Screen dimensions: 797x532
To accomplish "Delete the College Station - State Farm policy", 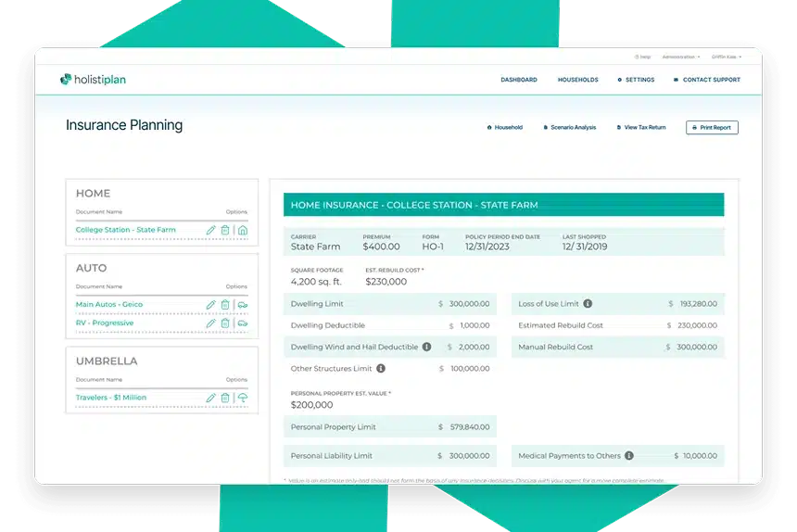I will point(225,230).
